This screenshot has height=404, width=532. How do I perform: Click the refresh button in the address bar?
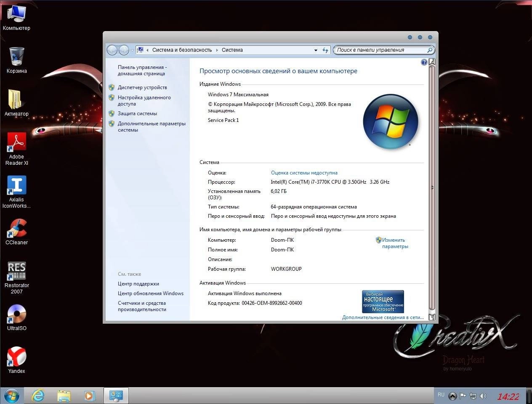coord(325,50)
